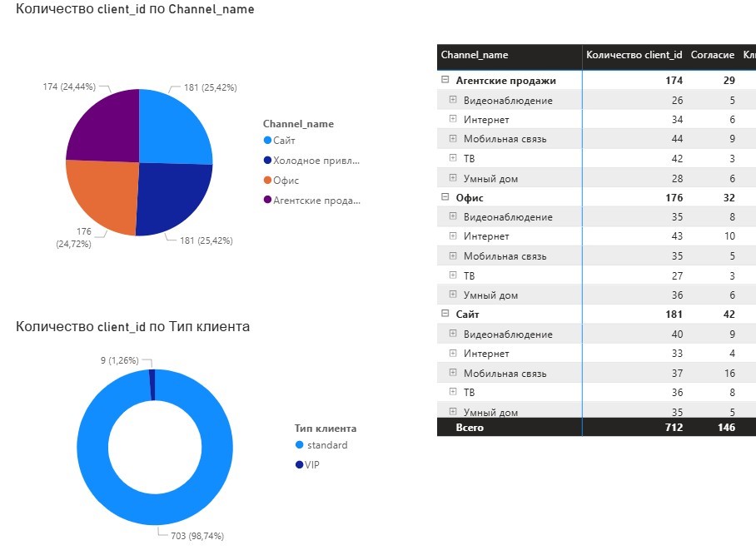This screenshot has height=555, width=756.
Task: Expand Интернет row under Сайт
Action: 453,354
